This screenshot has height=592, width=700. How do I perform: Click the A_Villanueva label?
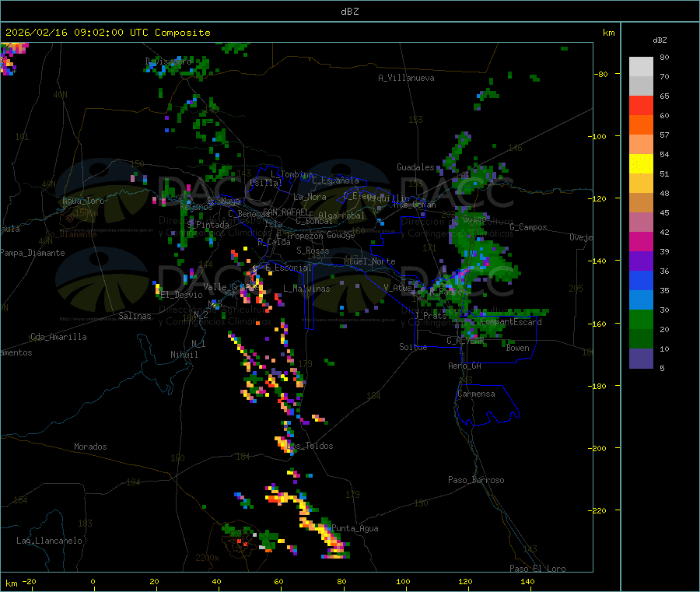coord(406,78)
